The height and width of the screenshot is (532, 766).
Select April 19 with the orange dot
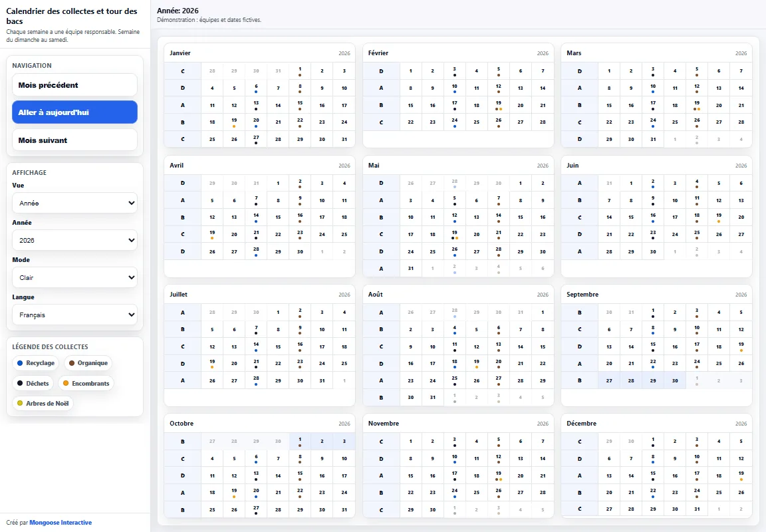pyautogui.click(x=212, y=235)
